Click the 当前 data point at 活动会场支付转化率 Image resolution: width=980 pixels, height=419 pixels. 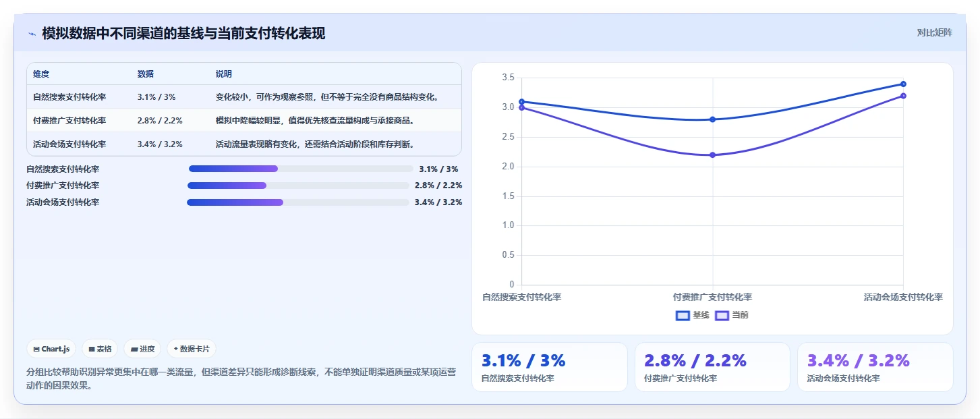point(903,96)
